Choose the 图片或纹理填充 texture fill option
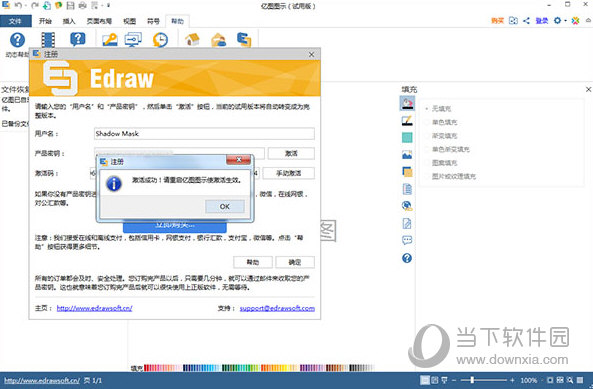The height and width of the screenshot is (389, 593). click(450, 176)
